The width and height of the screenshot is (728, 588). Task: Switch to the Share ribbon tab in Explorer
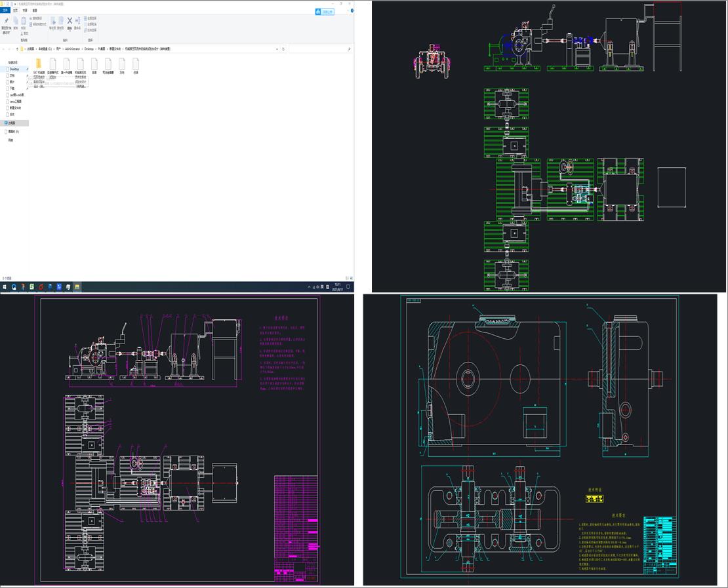pyautogui.click(x=25, y=10)
